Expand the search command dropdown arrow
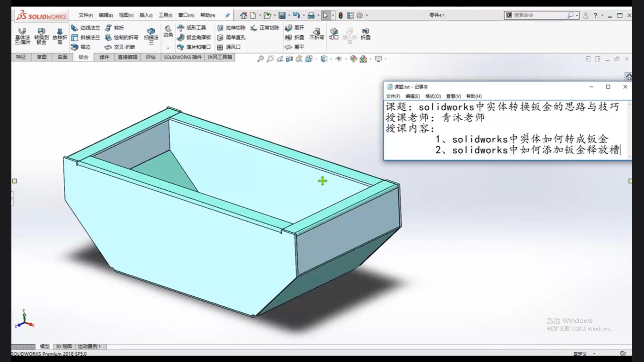Image resolution: width=644 pixels, height=362 pixels. coord(577,15)
